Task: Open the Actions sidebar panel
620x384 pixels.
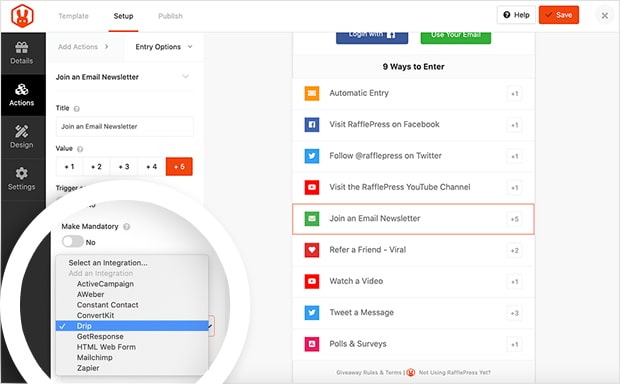Action: (x=22, y=95)
